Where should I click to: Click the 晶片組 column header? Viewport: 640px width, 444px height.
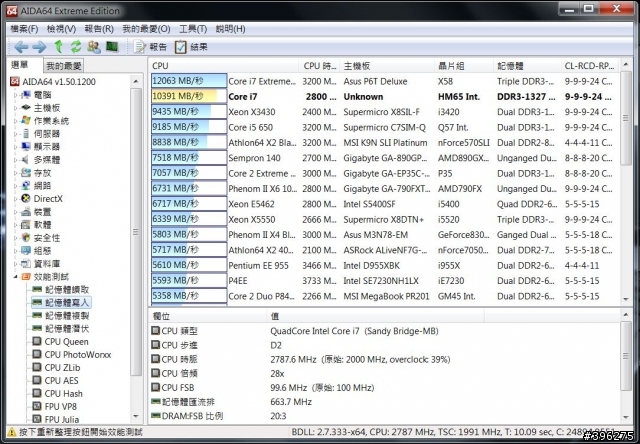pos(464,66)
